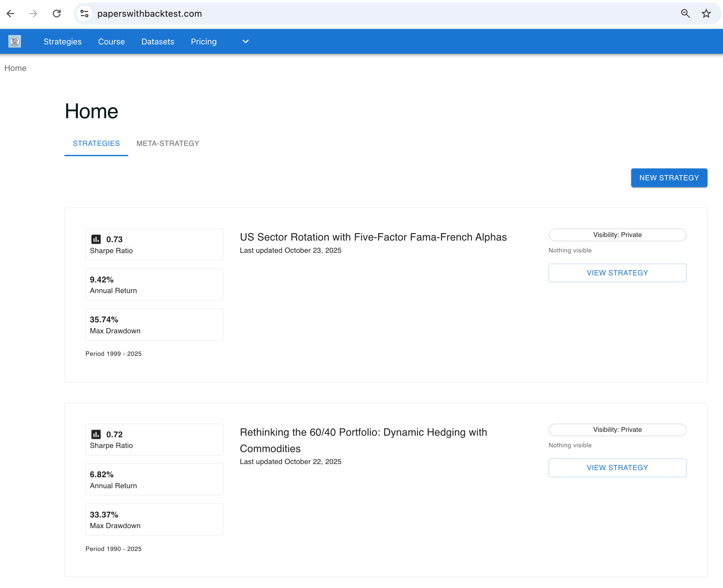Click the NEW STRATEGY button

[669, 178]
